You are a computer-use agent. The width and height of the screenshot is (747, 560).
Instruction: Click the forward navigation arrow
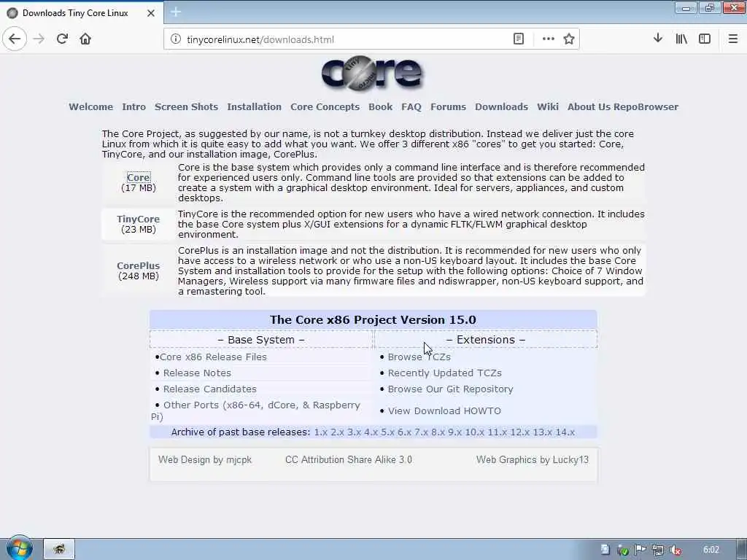coord(39,39)
